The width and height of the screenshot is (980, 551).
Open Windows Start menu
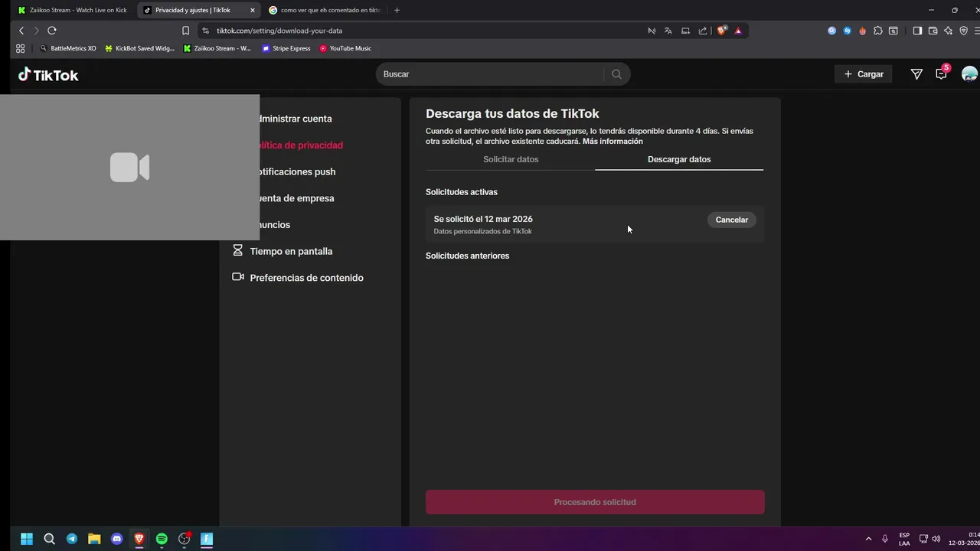[27, 539]
